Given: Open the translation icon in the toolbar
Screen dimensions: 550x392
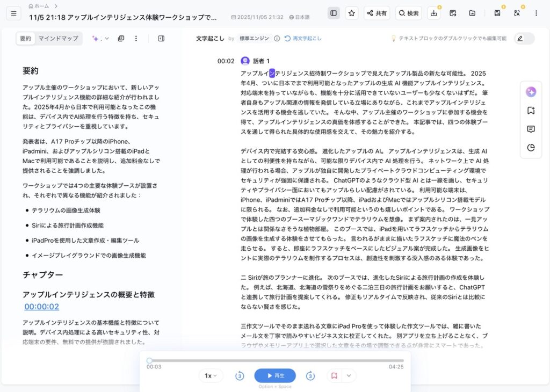Looking at the screenshot, I should click(517, 12).
